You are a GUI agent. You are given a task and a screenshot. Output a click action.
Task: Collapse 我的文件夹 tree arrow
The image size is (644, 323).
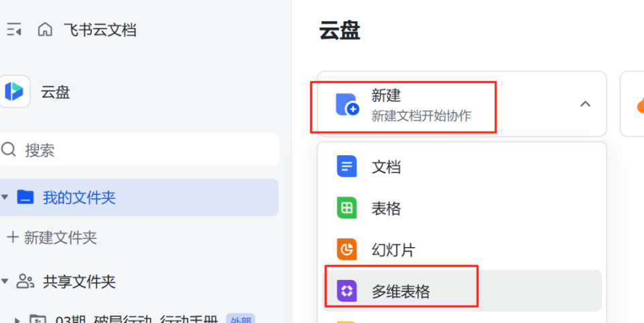tap(5, 197)
